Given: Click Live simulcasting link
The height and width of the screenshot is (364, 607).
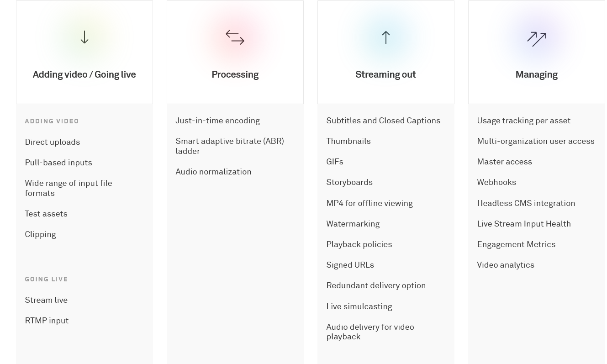Looking at the screenshot, I should pyautogui.click(x=359, y=306).
